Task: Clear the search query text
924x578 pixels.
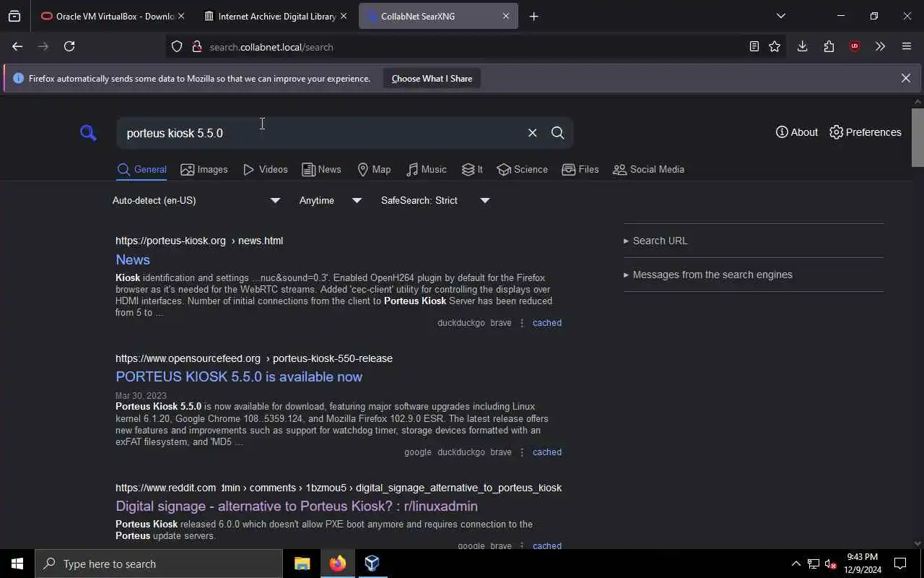Action: click(532, 133)
